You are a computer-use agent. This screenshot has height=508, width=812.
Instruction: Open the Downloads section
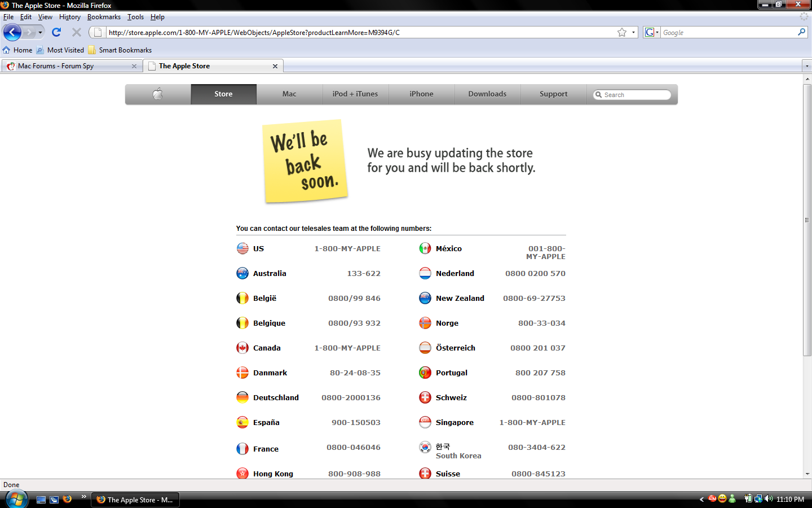[487, 94]
